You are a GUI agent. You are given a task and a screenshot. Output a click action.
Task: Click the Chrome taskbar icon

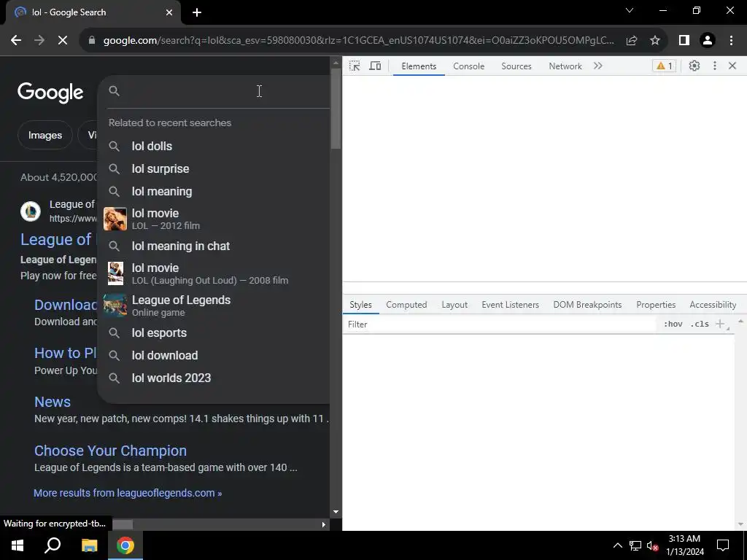[125, 545]
